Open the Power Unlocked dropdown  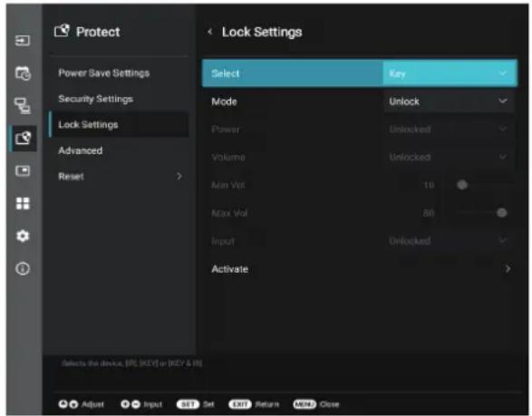pyautogui.click(x=449, y=130)
